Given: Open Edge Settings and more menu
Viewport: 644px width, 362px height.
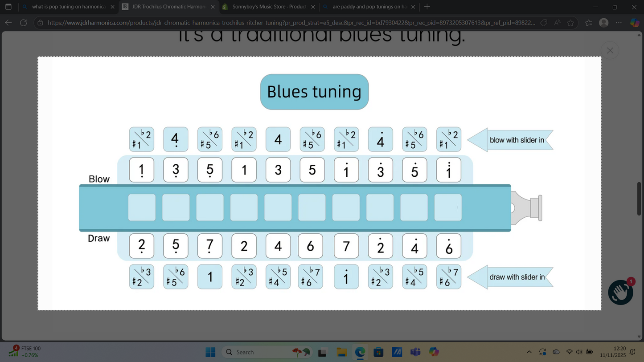Looking at the screenshot, I should (619, 23).
